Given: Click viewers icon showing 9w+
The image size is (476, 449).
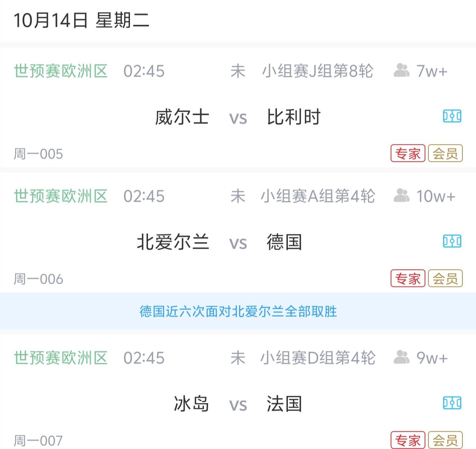Looking at the screenshot, I should [401, 358].
